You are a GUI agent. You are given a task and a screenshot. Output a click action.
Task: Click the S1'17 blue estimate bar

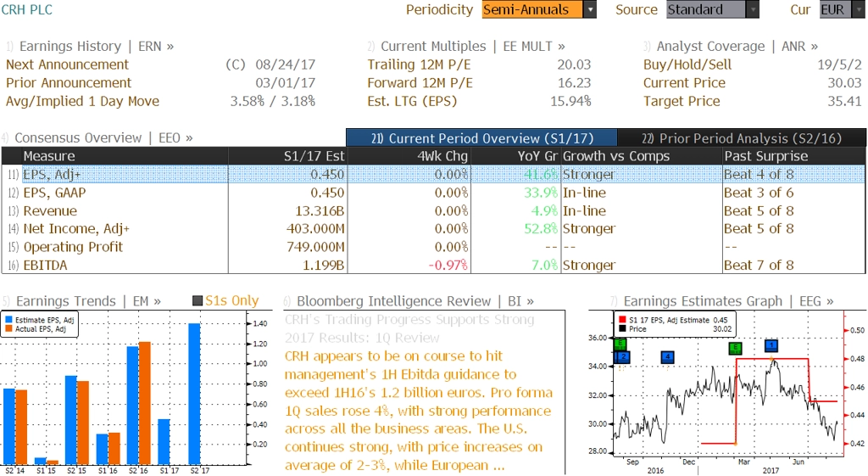point(164,442)
